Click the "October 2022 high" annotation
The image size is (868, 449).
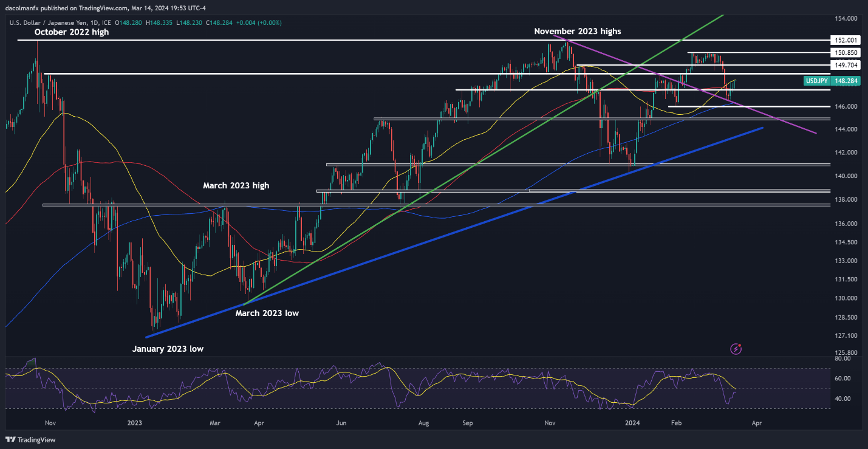(72, 32)
